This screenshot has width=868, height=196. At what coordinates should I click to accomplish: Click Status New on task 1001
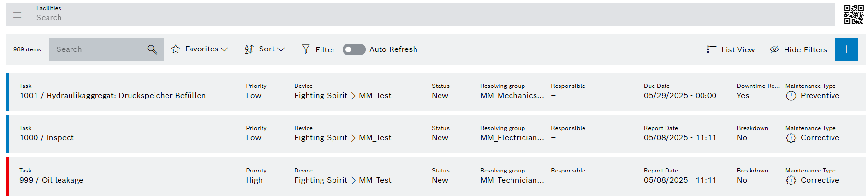click(x=440, y=96)
